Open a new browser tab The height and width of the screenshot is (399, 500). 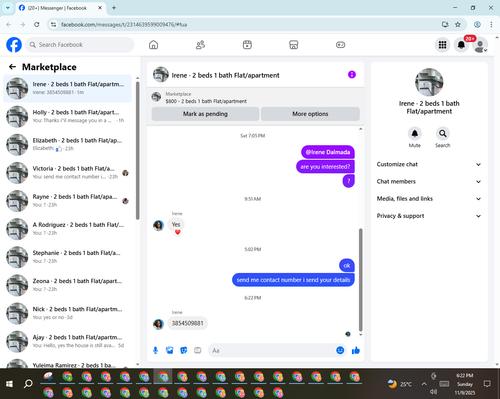pyautogui.click(x=114, y=8)
